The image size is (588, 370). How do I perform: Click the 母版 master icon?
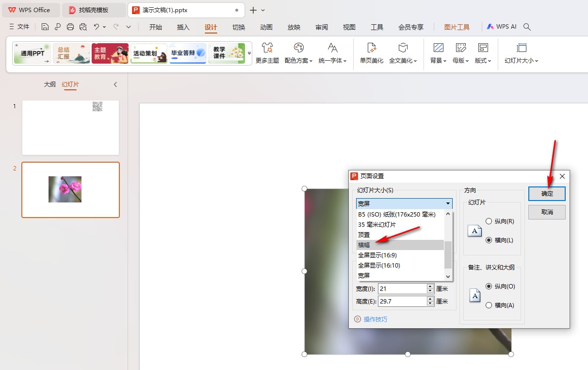(x=461, y=48)
